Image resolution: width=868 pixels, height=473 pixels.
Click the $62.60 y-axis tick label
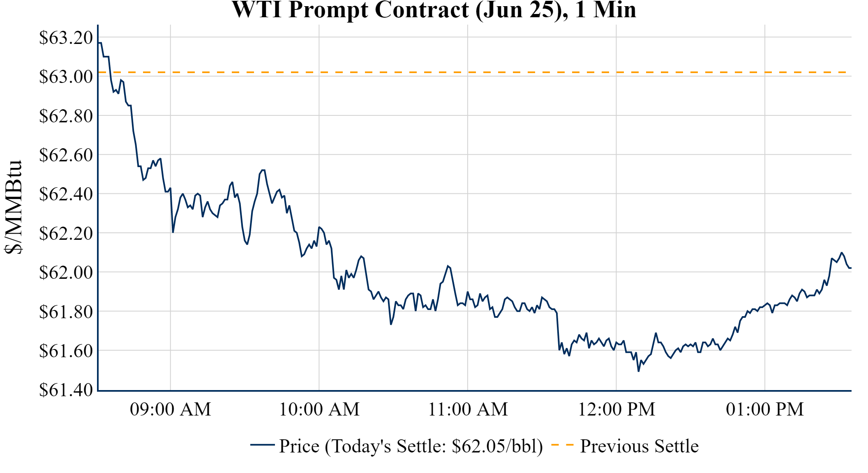point(66,155)
